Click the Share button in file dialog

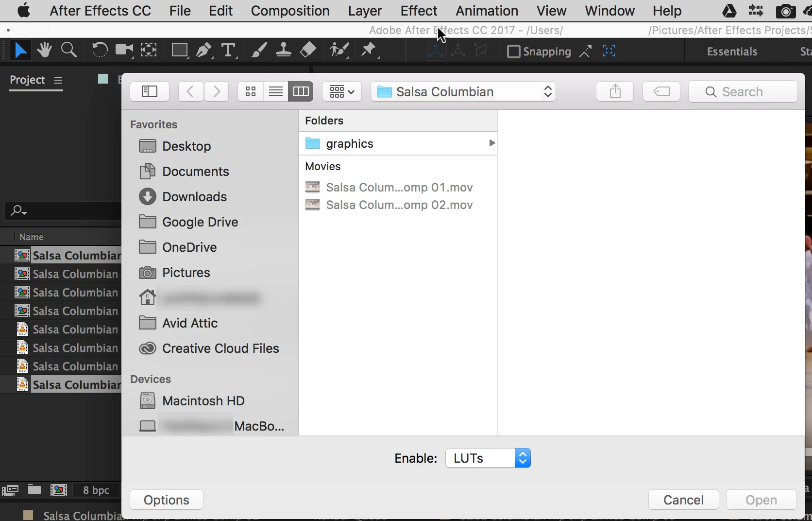[615, 91]
